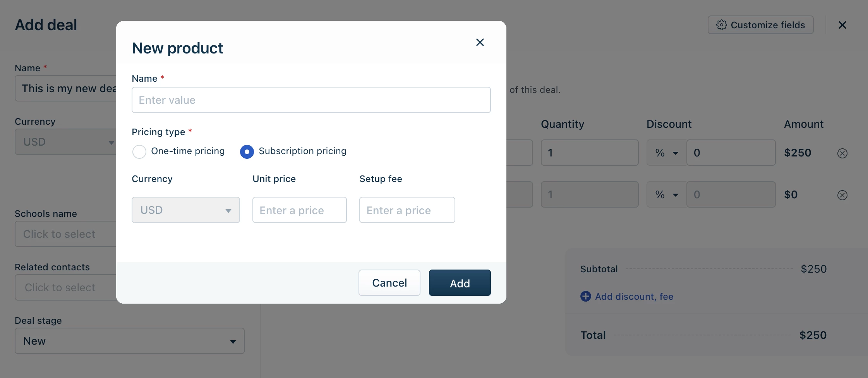868x378 pixels.
Task: Select Subscription pricing radio button
Action: (x=247, y=151)
